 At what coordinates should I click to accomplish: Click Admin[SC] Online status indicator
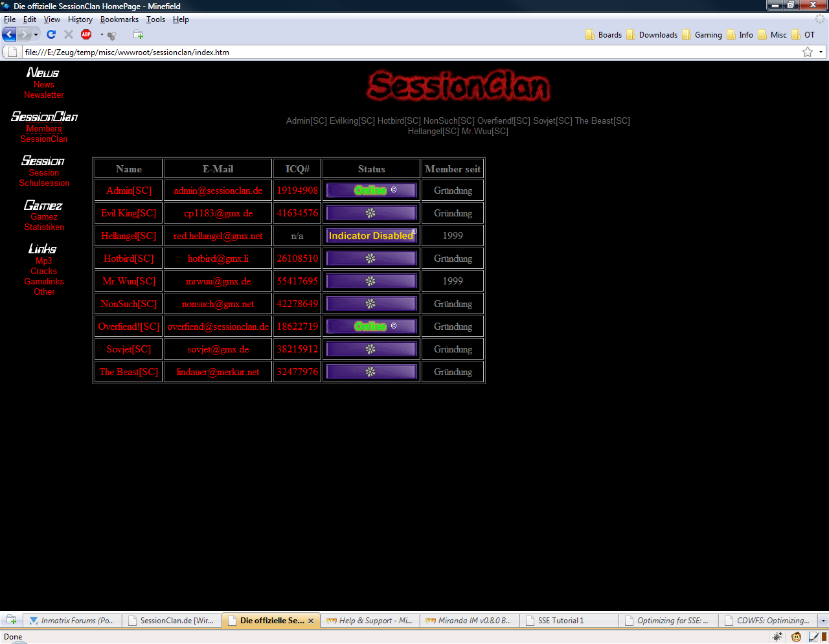(371, 190)
